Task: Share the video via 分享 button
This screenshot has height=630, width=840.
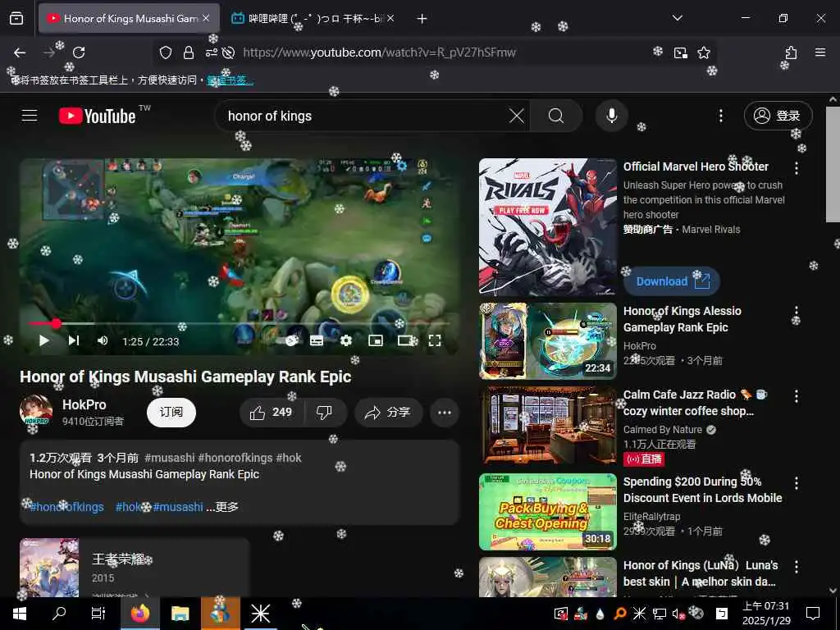Action: click(388, 413)
